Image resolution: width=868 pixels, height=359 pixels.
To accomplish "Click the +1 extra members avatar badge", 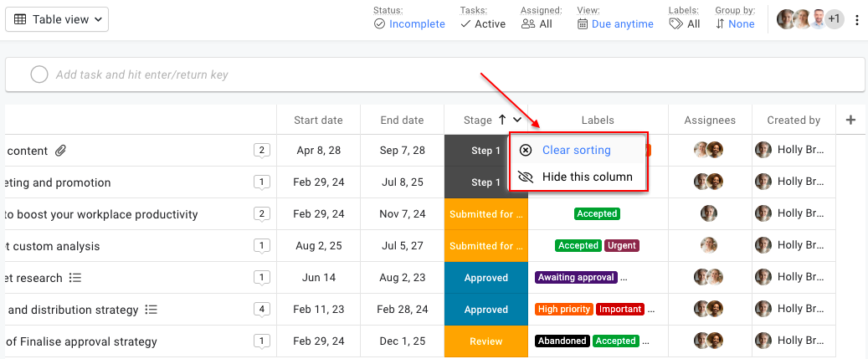I will click(834, 19).
